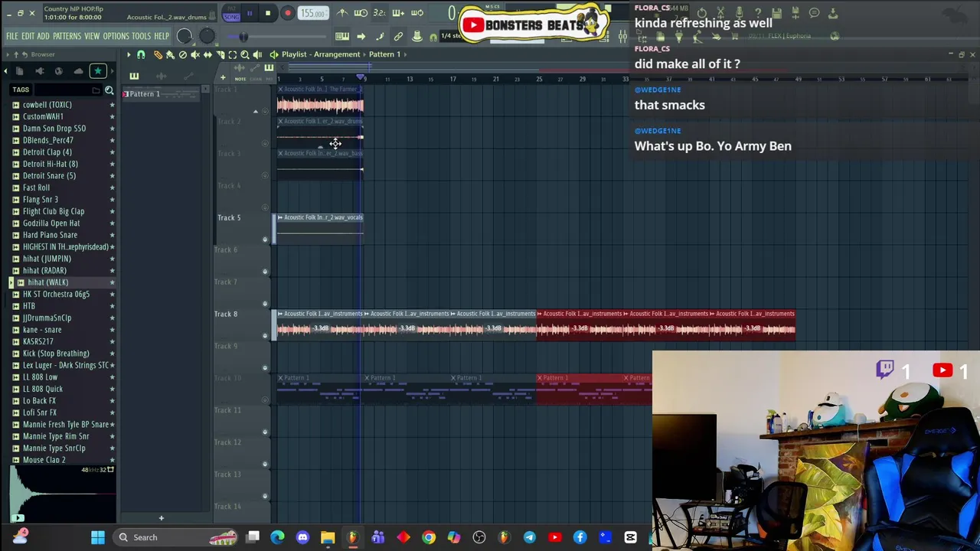Select the Draw pencil tool in playlist
The height and width of the screenshot is (551, 980).
(x=158, y=54)
